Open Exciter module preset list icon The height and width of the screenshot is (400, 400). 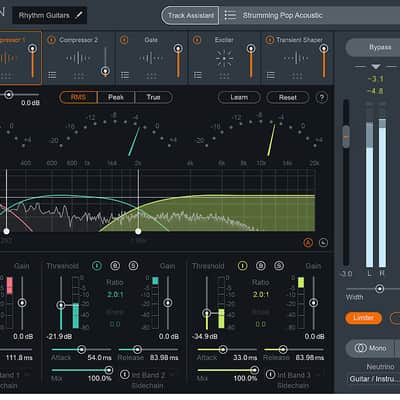(x=198, y=75)
